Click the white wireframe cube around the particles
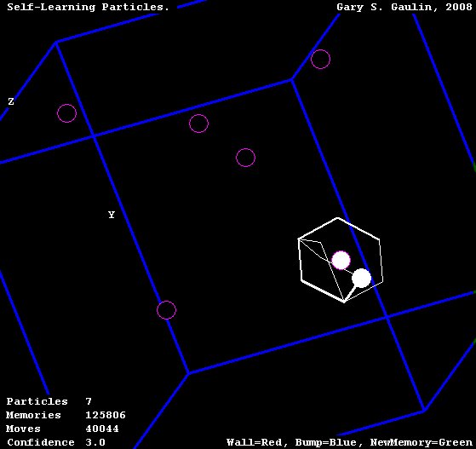Viewport: 476px width, 449px height. point(341,260)
